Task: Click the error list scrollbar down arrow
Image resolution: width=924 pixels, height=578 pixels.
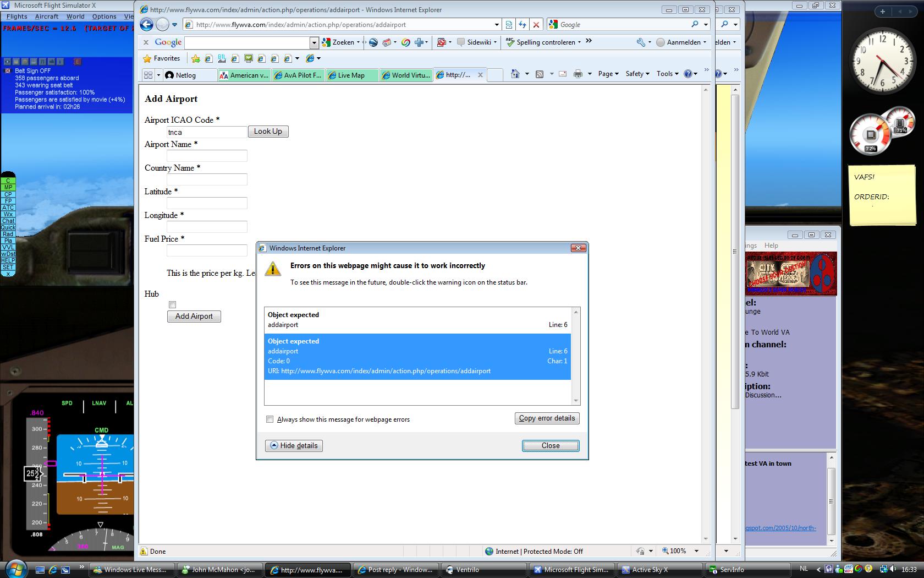Action: pyautogui.click(x=576, y=401)
